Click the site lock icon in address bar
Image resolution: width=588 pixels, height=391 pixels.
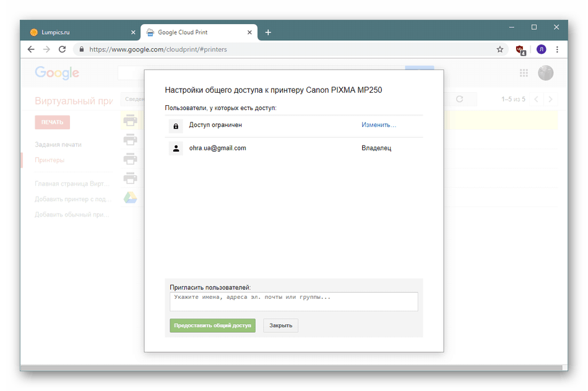pyautogui.click(x=82, y=49)
